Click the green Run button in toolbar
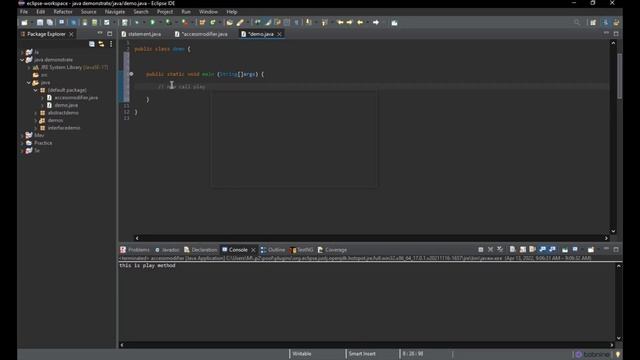This screenshot has height=360, width=640. [153, 22]
